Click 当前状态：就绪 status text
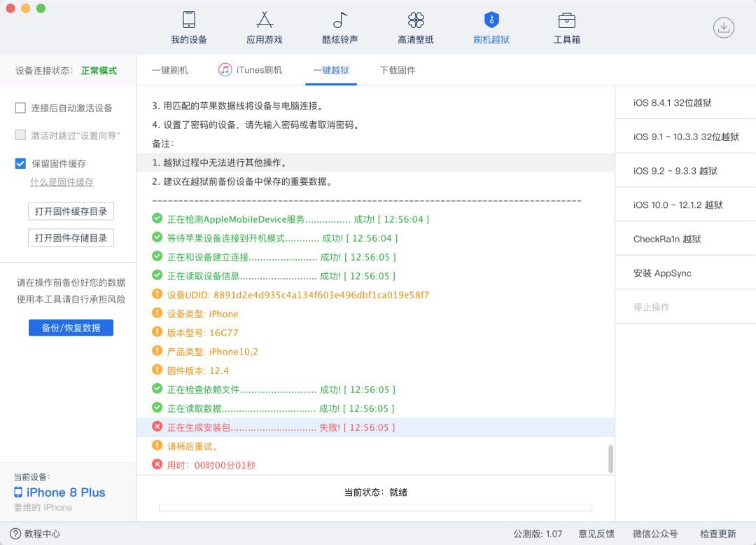 click(x=376, y=492)
